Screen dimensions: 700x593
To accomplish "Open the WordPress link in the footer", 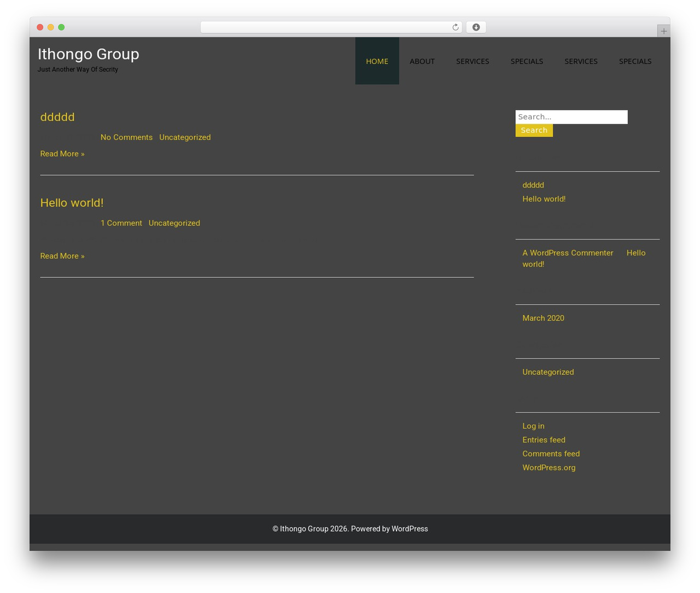I will [410, 529].
